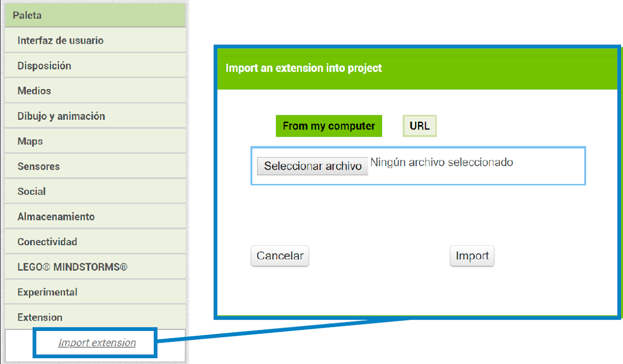Expand the Conectividad category
The height and width of the screenshot is (364, 623).
coord(95,242)
